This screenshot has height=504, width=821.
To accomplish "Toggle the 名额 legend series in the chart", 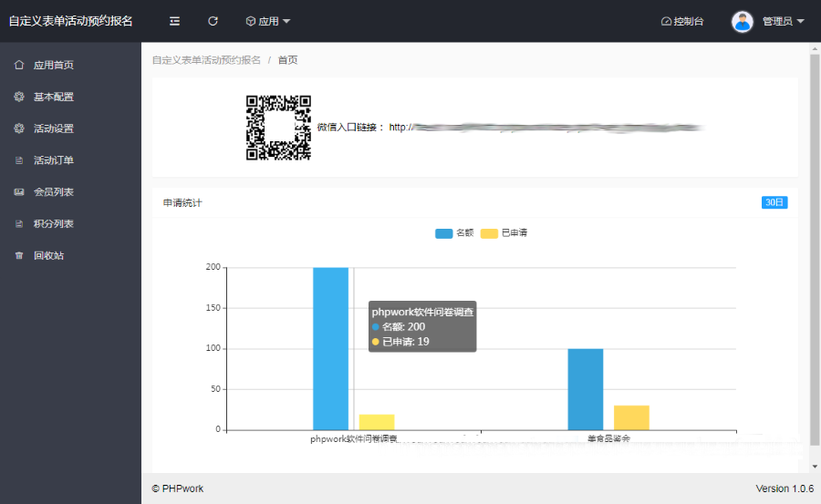I will [x=454, y=233].
